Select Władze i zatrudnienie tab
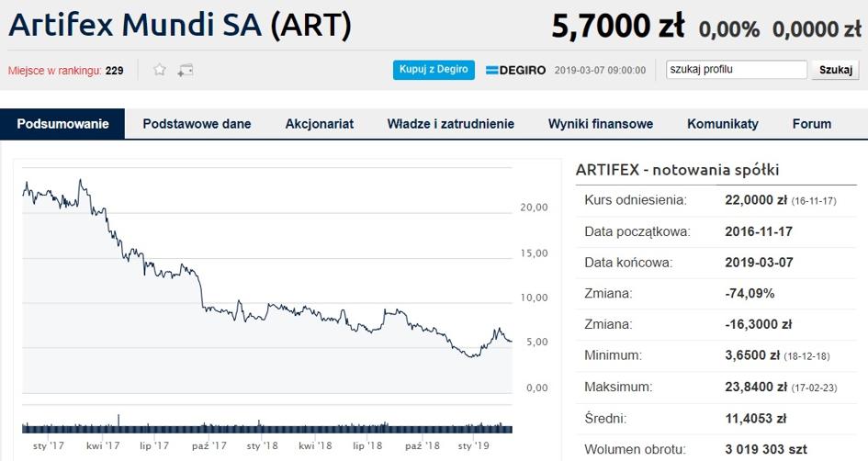Viewport: 868px width, 461px height. point(451,123)
